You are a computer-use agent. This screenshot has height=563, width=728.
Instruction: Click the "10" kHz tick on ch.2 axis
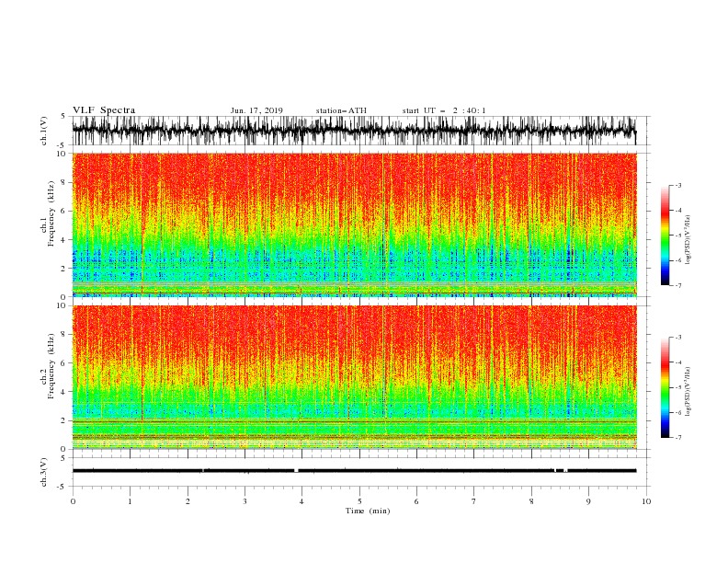(63, 305)
